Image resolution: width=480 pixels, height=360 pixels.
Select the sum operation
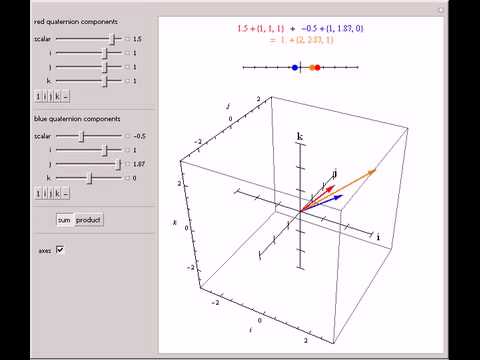65,220
